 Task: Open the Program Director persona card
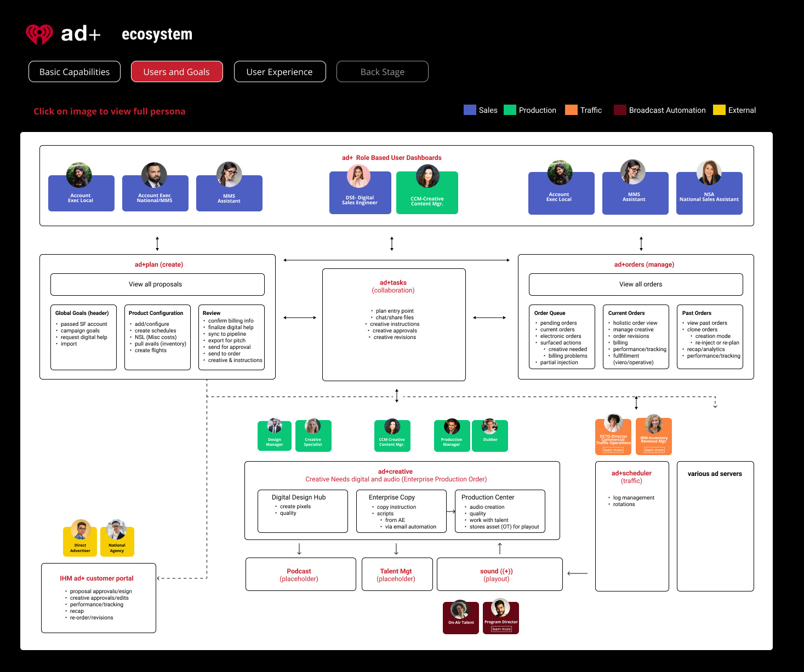501,617
